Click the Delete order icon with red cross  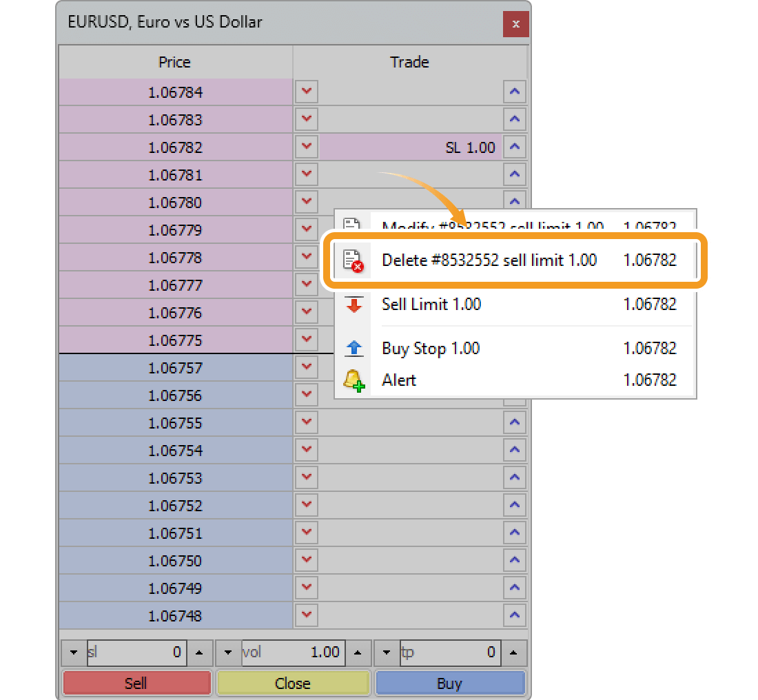[354, 260]
